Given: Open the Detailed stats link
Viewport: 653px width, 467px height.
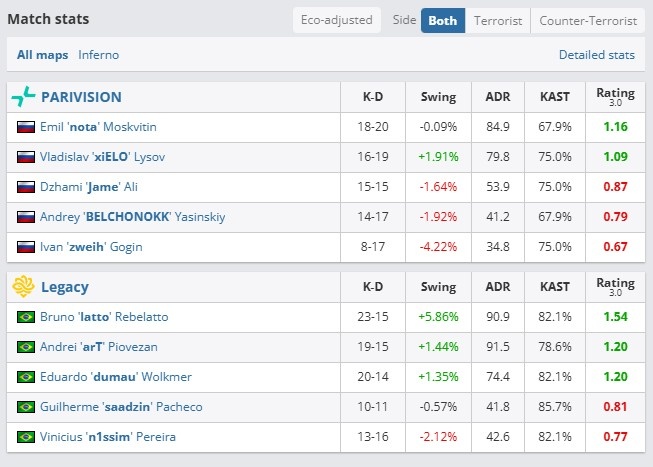Looking at the screenshot, I should tap(596, 55).
